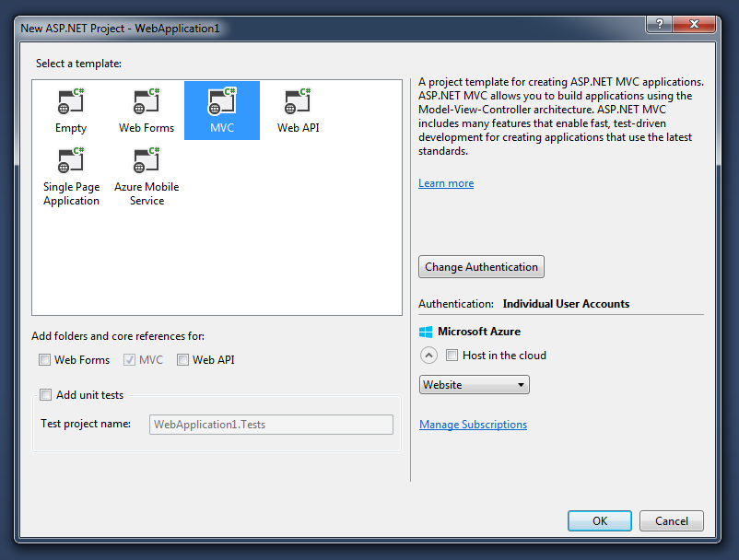Pick the Web API template icon
The image size is (739, 560).
click(298, 100)
